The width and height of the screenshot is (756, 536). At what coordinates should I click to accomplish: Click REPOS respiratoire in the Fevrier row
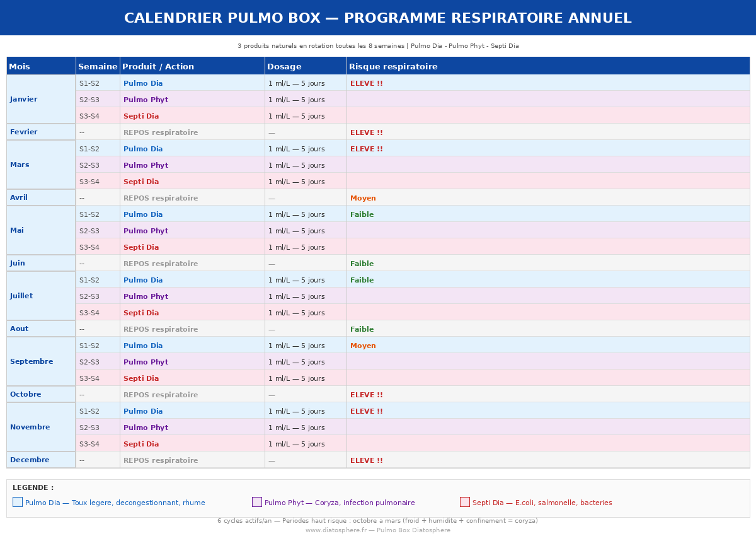[x=161, y=132]
